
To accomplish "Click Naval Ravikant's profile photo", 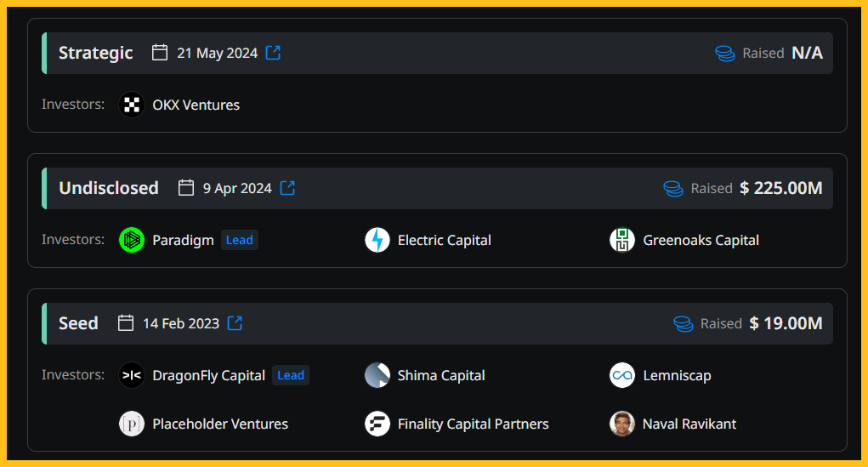I will point(622,424).
